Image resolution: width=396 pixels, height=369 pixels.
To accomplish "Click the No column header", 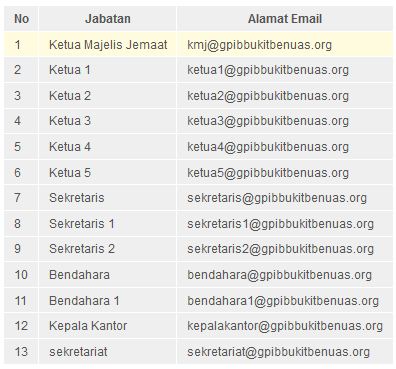I will pos(21,19).
